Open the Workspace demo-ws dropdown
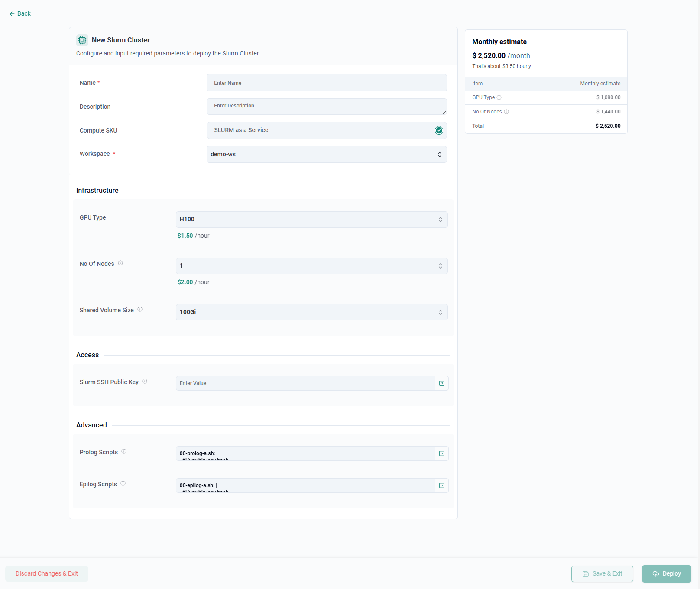Image resolution: width=700 pixels, height=589 pixels. coord(326,155)
